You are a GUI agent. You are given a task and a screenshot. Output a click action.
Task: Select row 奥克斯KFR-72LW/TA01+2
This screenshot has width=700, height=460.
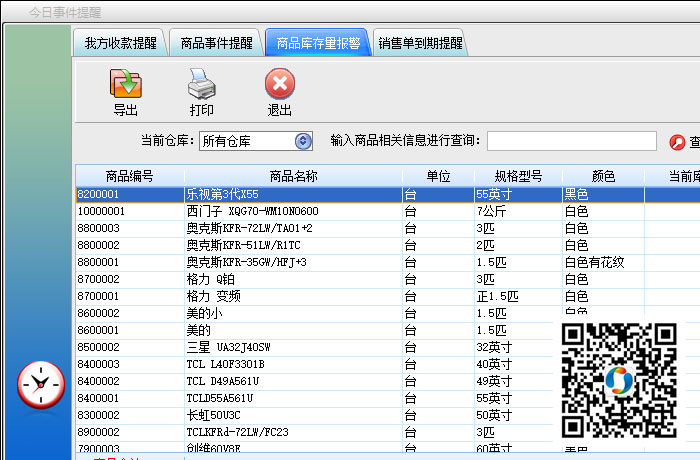[388, 228]
